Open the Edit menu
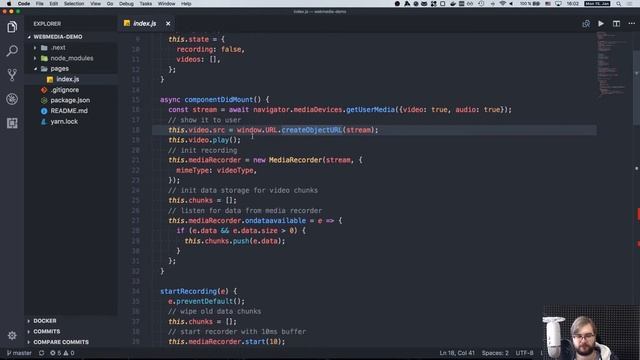640x360 pixels. coord(53,4)
